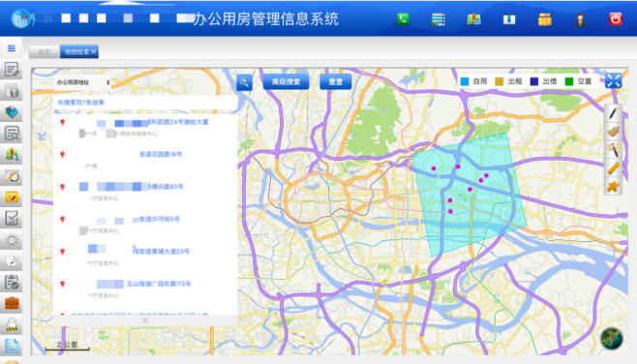The image size is (637, 364).
Task: Click the download icon in top header
Action: tap(509, 19)
